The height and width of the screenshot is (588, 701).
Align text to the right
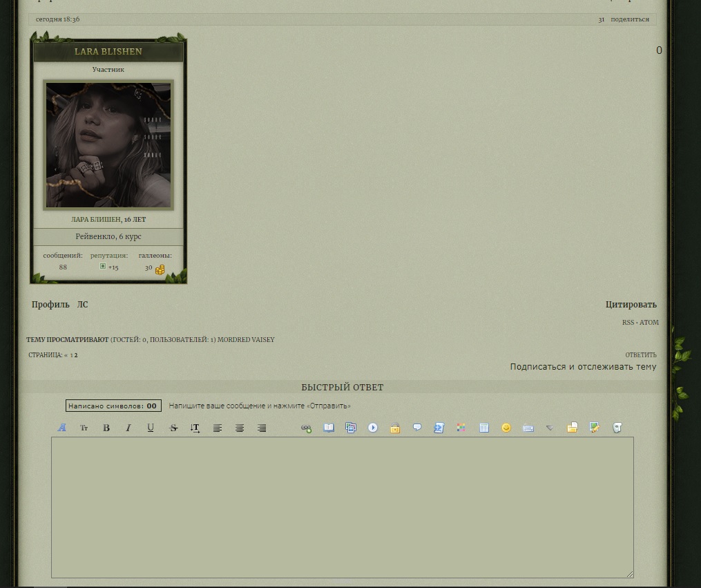click(262, 428)
